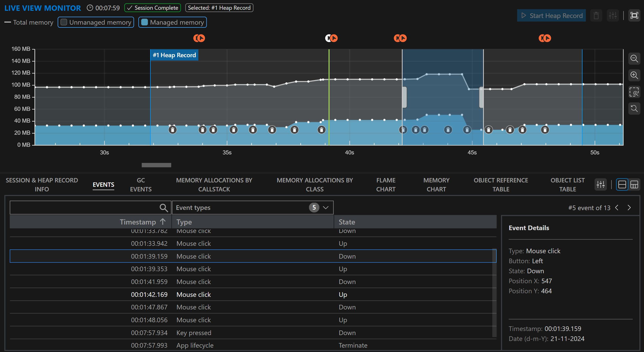
Task: Sort by the Timestamp column header
Action: [138, 222]
